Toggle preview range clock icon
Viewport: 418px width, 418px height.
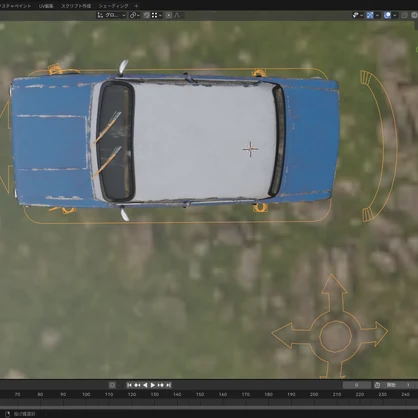[377, 385]
